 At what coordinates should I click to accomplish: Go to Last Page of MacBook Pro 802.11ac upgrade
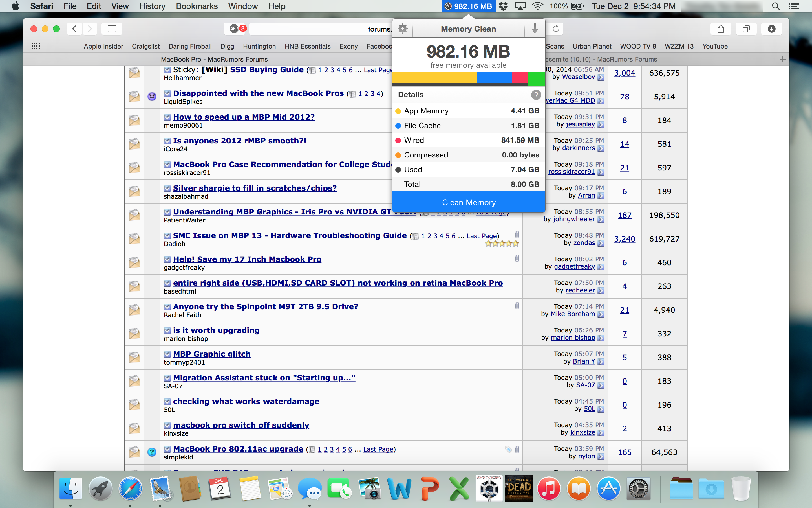click(x=378, y=449)
